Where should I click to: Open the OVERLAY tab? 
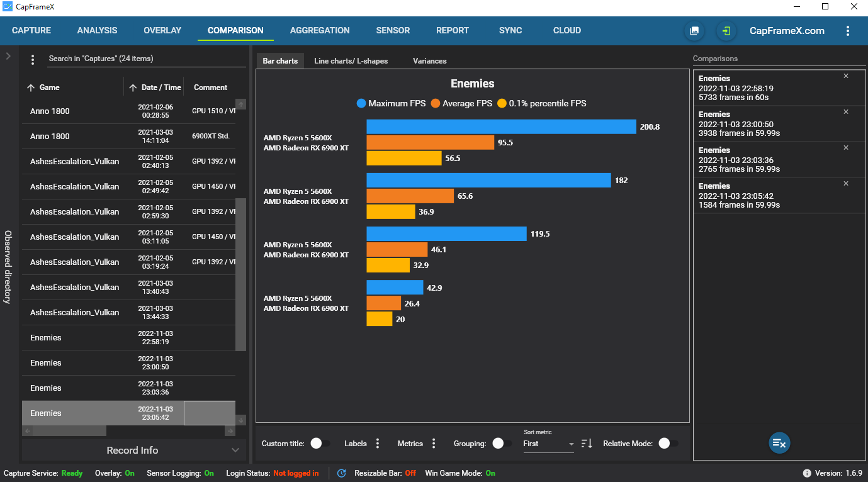(x=162, y=30)
